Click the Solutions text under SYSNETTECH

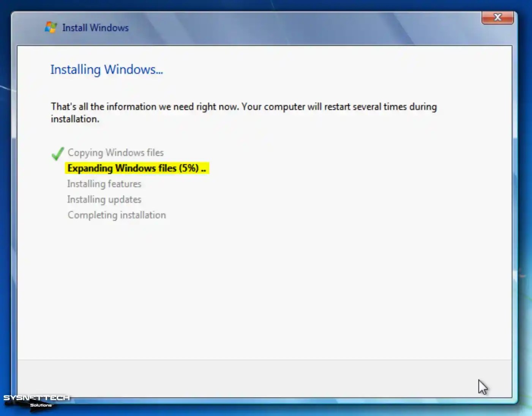[x=41, y=405]
